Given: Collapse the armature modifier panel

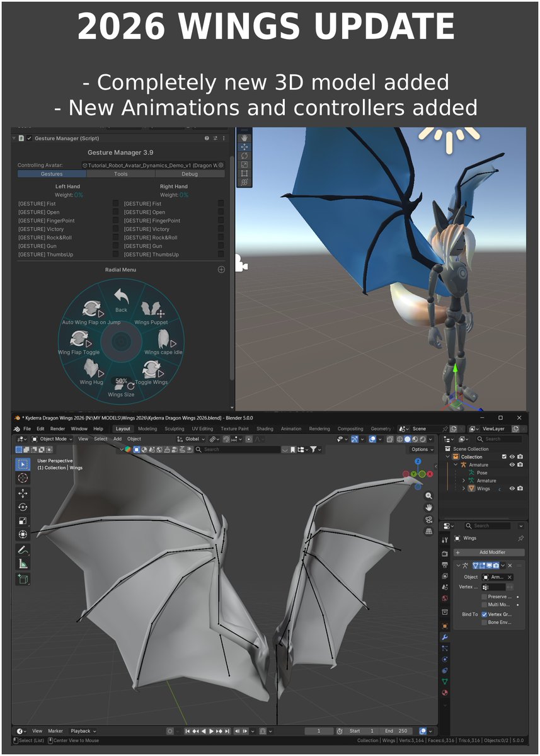Looking at the screenshot, I should coord(458,566).
